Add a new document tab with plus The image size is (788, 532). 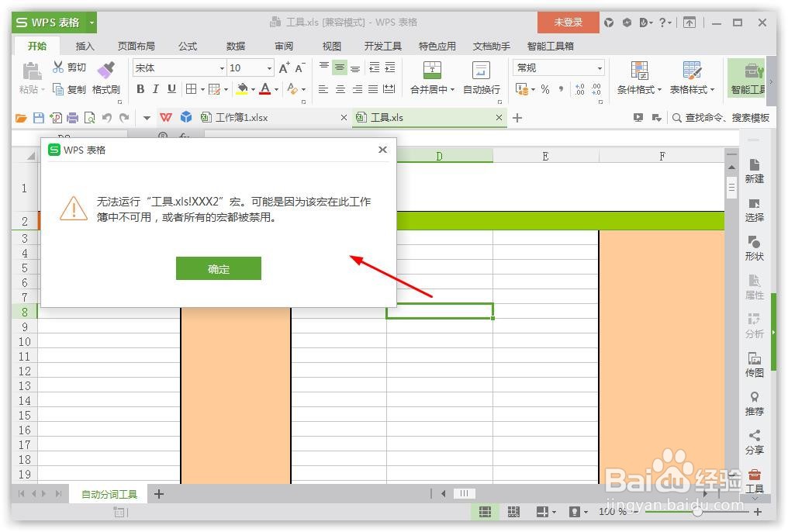click(517, 118)
